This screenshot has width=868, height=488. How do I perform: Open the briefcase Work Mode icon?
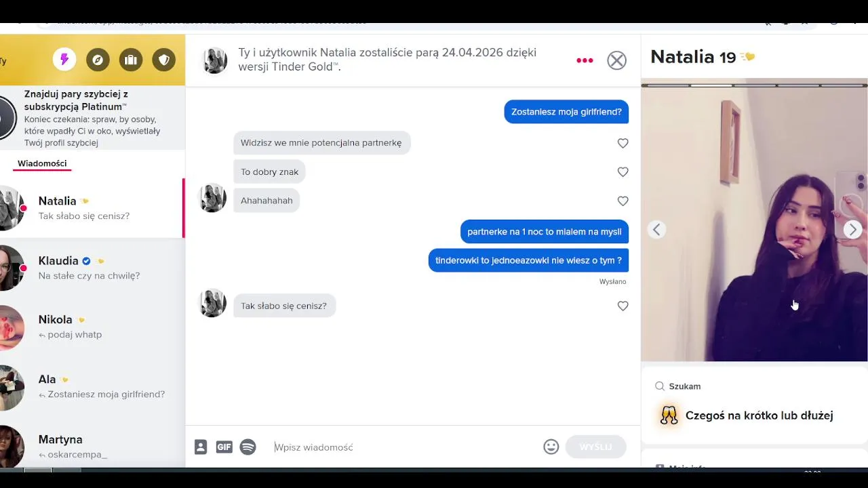coord(131,60)
